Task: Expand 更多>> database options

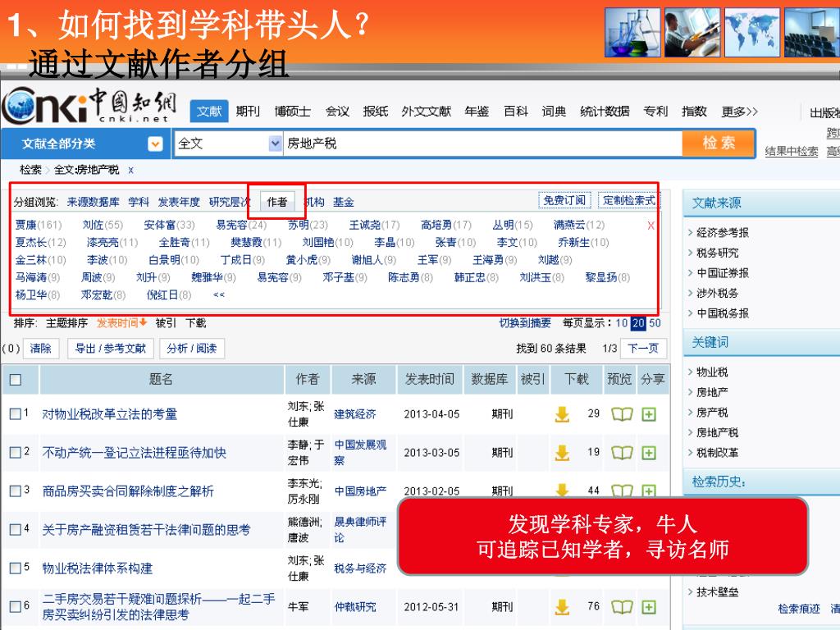Action: (x=739, y=112)
